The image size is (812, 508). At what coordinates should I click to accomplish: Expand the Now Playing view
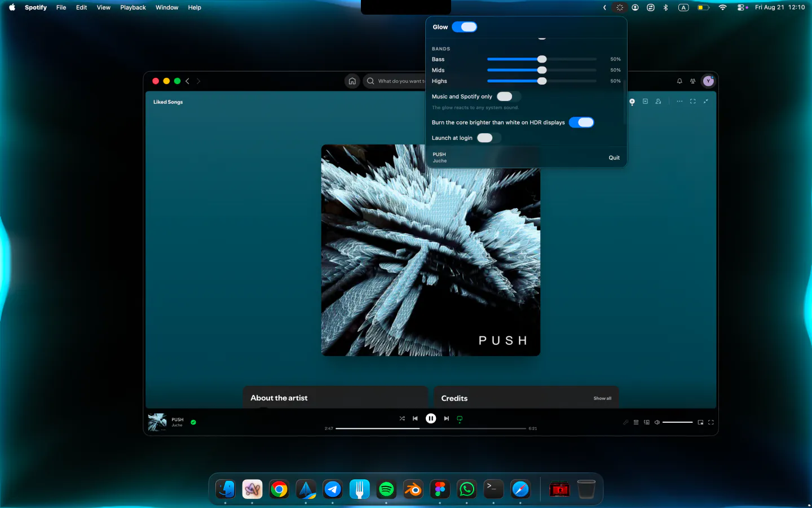[693, 102]
